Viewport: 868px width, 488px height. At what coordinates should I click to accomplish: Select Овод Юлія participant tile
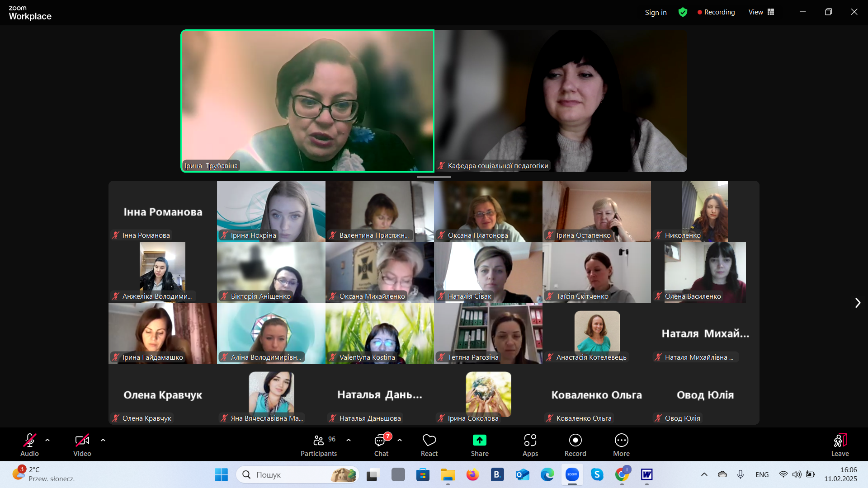point(705,394)
